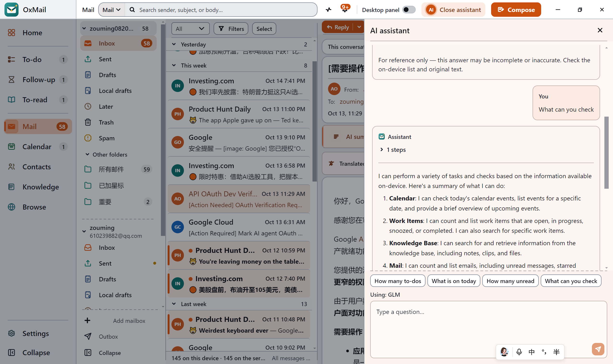Open the To-do item in sidebar

38,59
